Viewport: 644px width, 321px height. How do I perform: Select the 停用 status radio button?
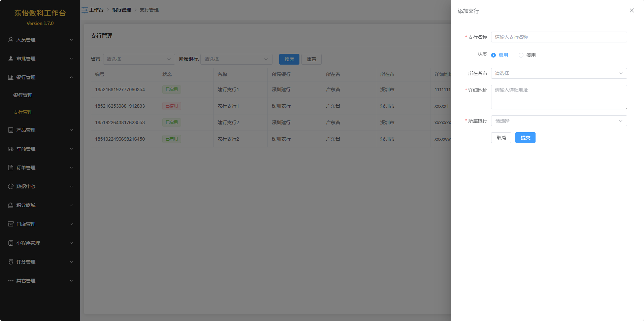521,55
